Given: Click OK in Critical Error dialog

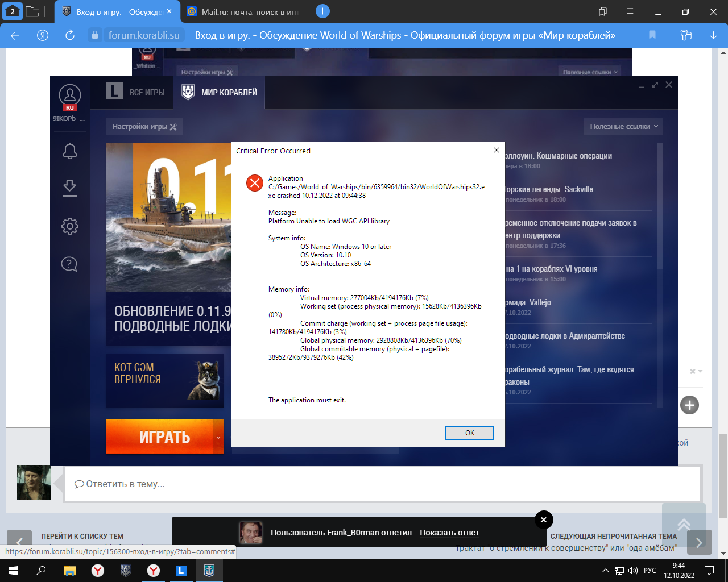Looking at the screenshot, I should [x=469, y=433].
